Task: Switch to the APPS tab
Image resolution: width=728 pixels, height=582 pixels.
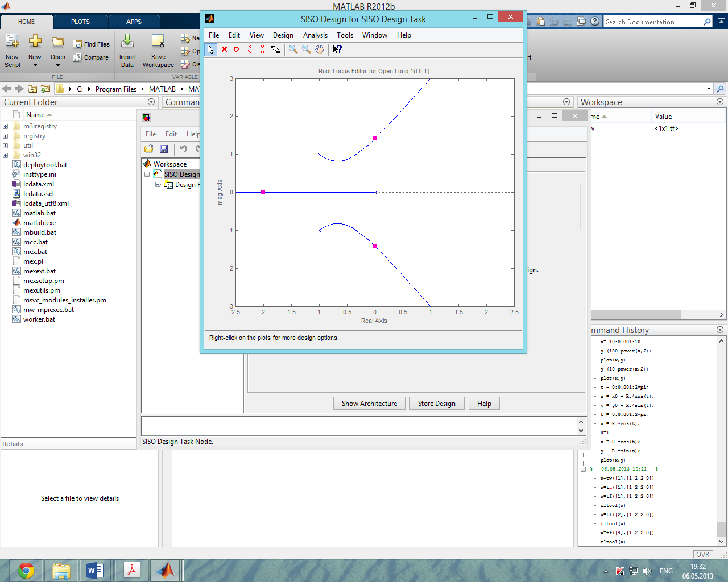Action: pos(134,22)
